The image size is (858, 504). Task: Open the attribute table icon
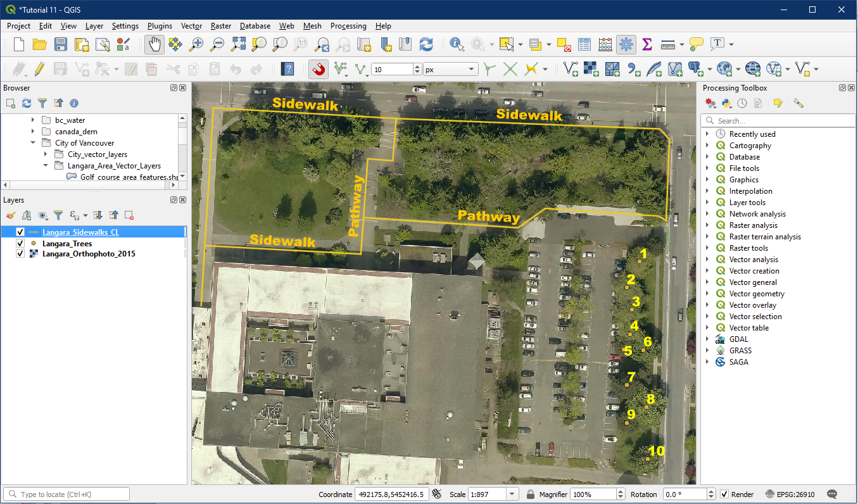(584, 44)
